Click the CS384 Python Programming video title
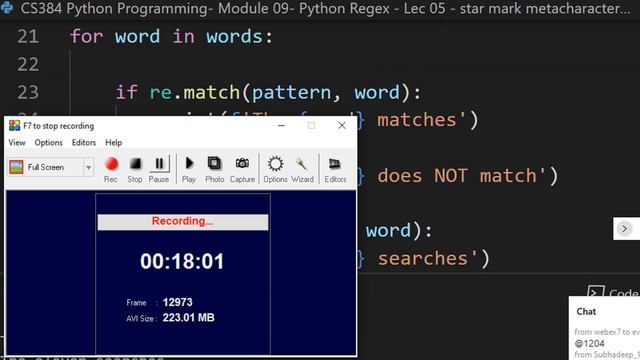This screenshot has height=360, width=640. click(325, 8)
